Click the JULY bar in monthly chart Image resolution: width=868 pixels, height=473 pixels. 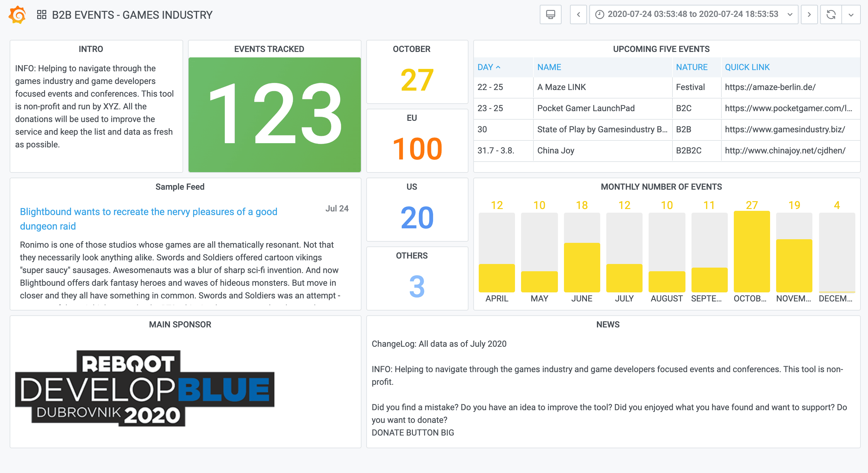click(624, 278)
